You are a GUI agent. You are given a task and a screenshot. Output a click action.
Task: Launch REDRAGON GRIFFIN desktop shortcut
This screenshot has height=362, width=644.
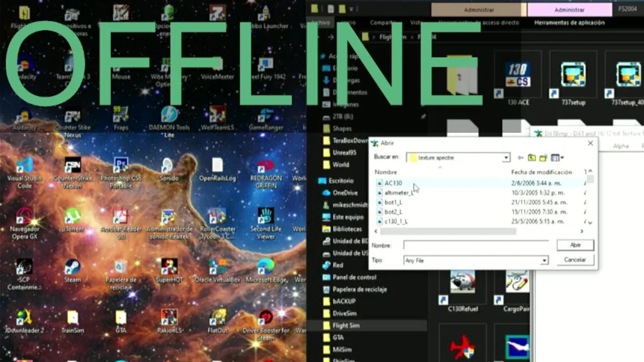[266, 172]
